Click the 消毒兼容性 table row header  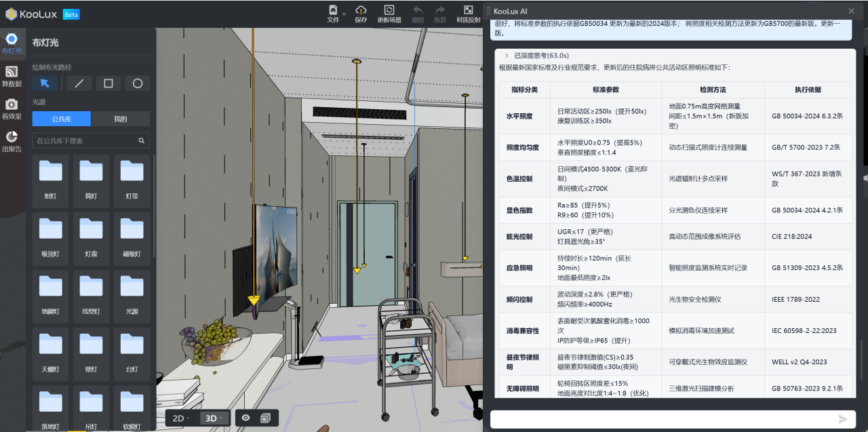[x=523, y=330]
